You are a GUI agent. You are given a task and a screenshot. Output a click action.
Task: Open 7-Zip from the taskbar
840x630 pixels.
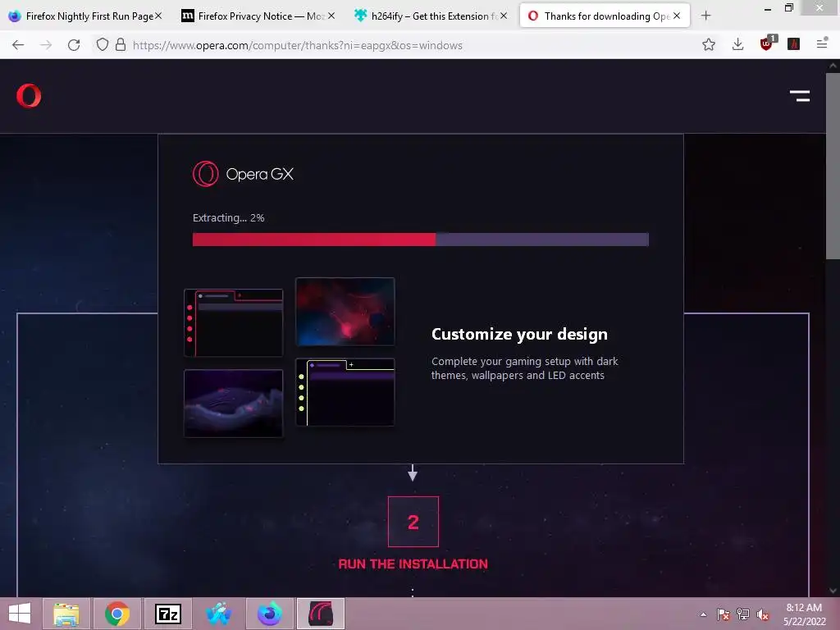(x=167, y=614)
